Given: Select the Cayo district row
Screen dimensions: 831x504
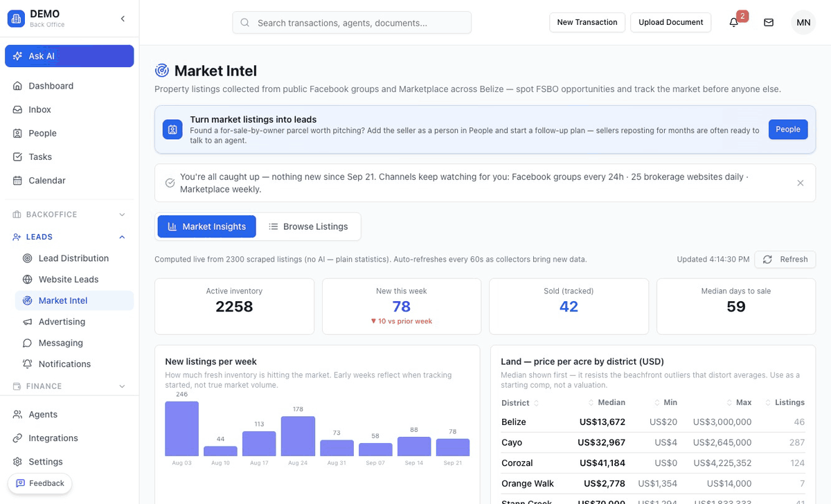Looking at the screenshot, I should point(653,442).
